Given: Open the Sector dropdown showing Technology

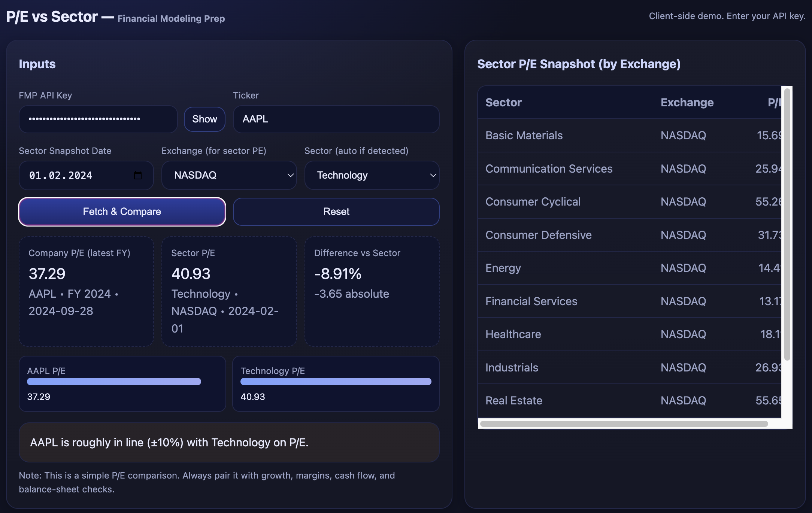Looking at the screenshot, I should point(372,175).
